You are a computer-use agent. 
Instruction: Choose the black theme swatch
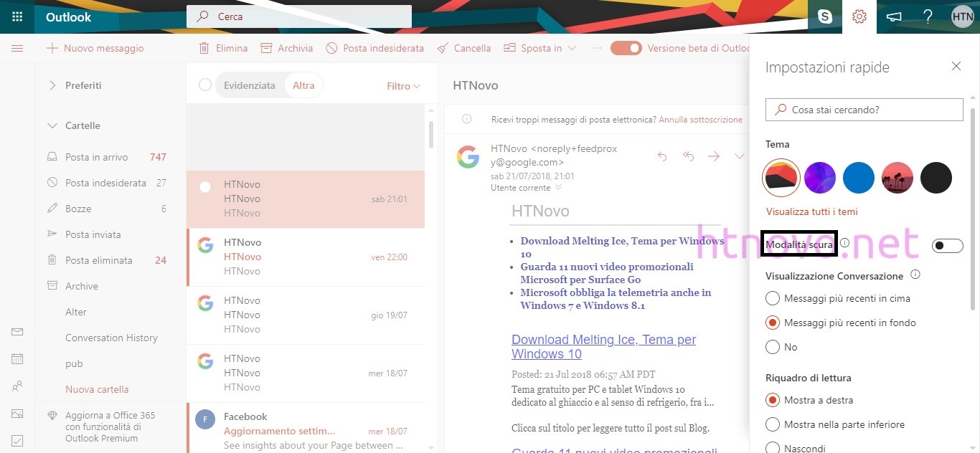tap(936, 177)
